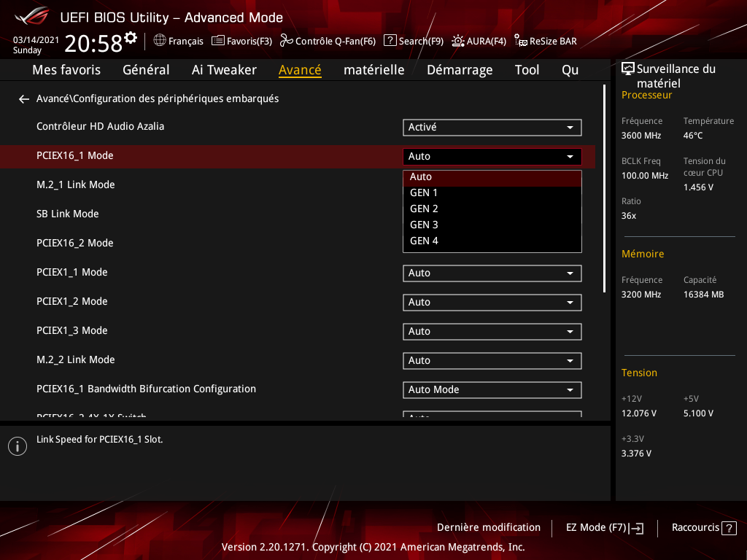
Task: Open the Tool tab
Action: [x=527, y=70]
